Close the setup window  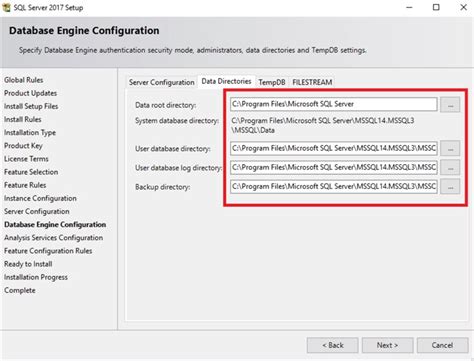[x=463, y=7]
